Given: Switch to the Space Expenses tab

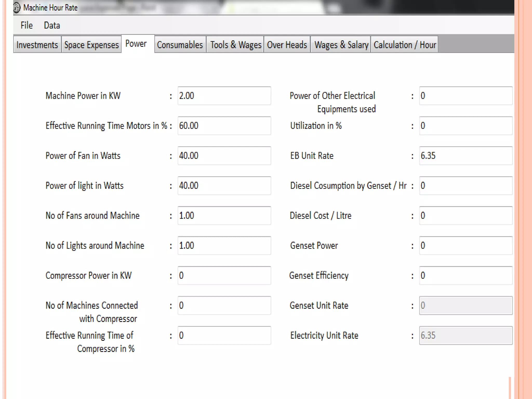Looking at the screenshot, I should coord(91,45).
